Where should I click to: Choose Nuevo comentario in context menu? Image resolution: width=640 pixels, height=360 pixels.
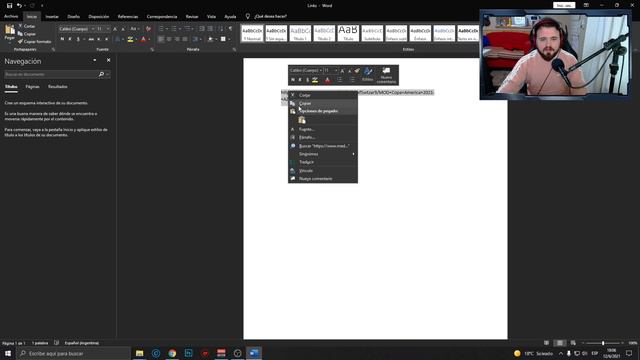click(x=323, y=179)
